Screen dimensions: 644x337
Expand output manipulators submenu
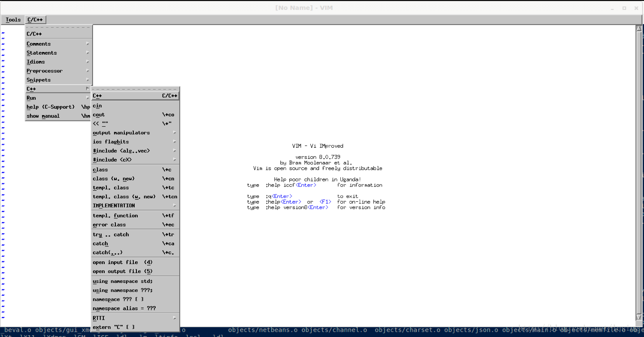135,133
